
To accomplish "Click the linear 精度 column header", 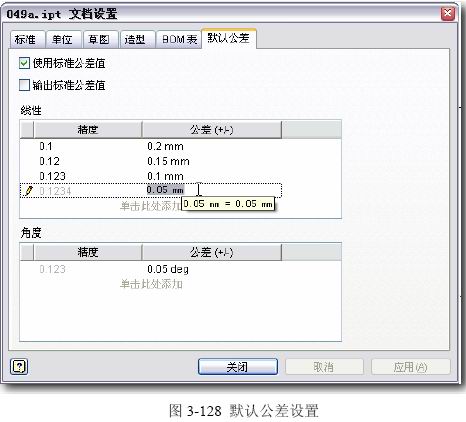I will [x=88, y=129].
